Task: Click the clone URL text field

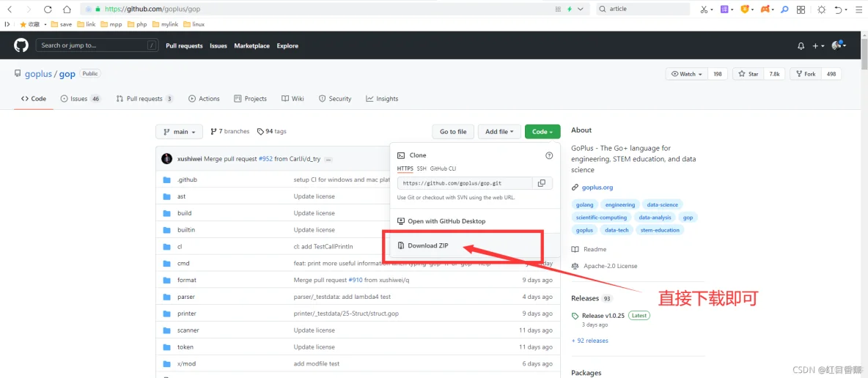Action: (465, 183)
